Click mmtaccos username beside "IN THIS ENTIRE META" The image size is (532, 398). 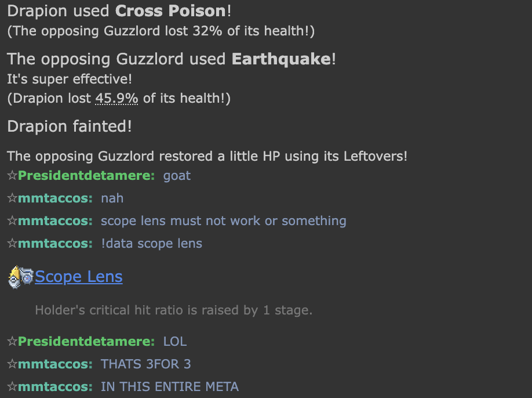(x=55, y=386)
